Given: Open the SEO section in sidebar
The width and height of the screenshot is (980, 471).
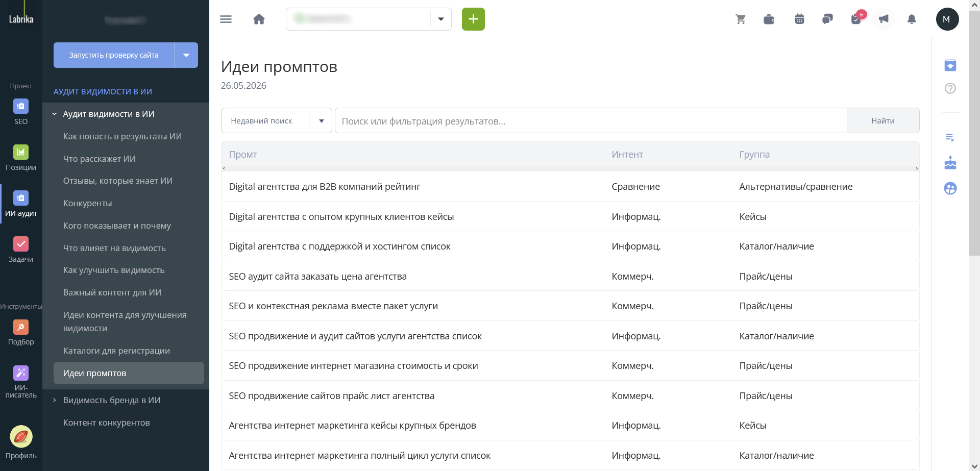Looking at the screenshot, I should pyautogui.click(x=21, y=112).
